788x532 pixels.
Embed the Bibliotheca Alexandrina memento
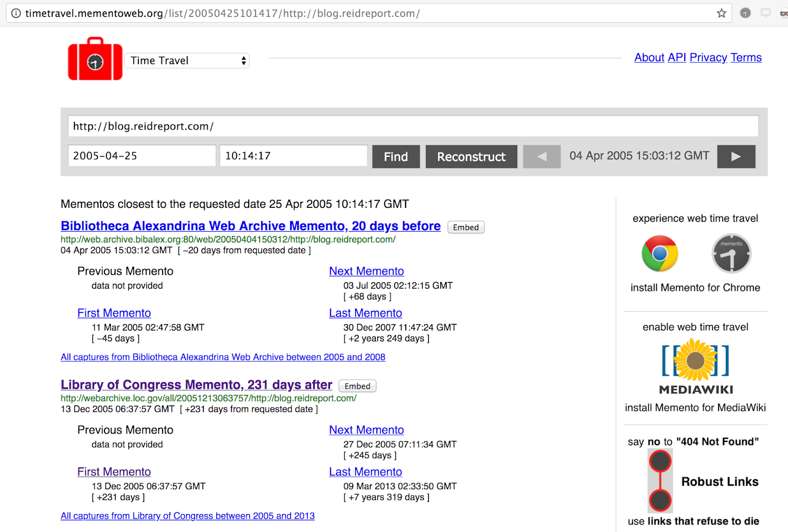pos(466,227)
